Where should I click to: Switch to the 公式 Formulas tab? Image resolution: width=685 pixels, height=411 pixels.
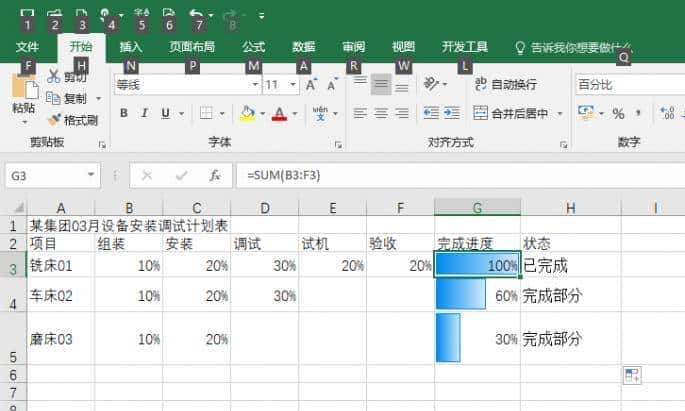pyautogui.click(x=254, y=47)
